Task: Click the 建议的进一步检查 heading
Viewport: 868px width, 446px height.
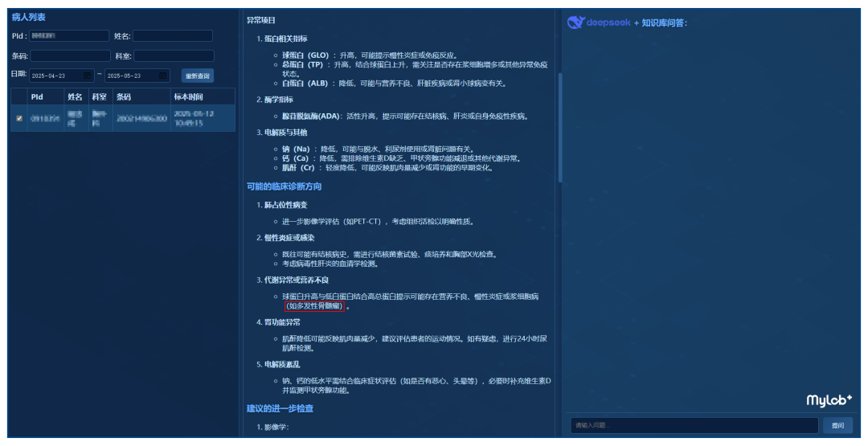Action: coord(280,408)
